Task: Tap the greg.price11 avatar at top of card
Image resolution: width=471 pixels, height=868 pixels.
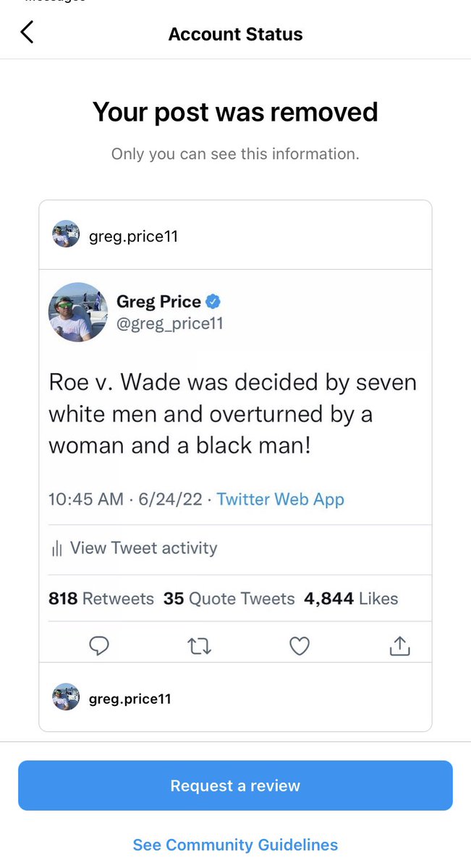Action: pyautogui.click(x=66, y=234)
